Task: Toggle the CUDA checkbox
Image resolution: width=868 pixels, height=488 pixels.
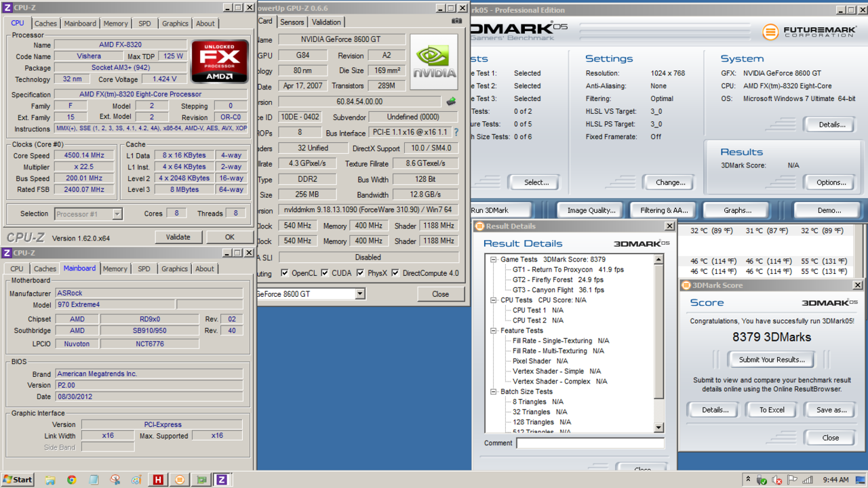Action: tap(325, 273)
